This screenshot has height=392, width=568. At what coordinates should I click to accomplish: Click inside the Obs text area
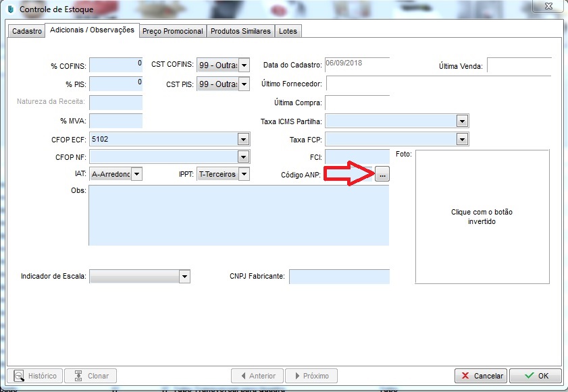pos(238,215)
